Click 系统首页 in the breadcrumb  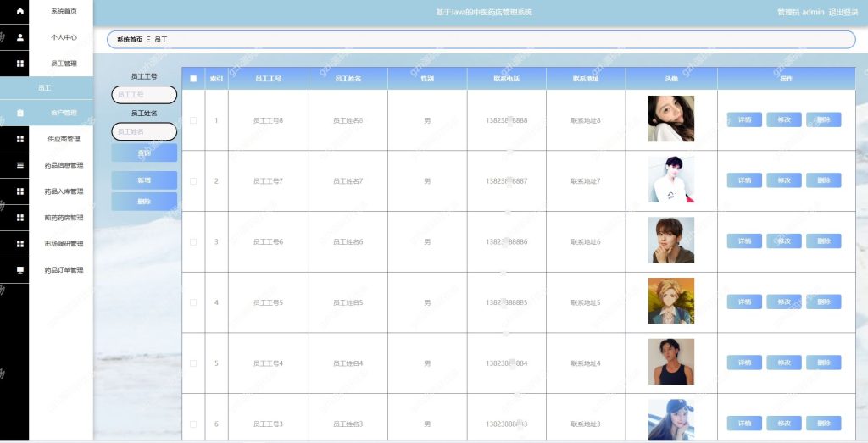click(x=130, y=40)
